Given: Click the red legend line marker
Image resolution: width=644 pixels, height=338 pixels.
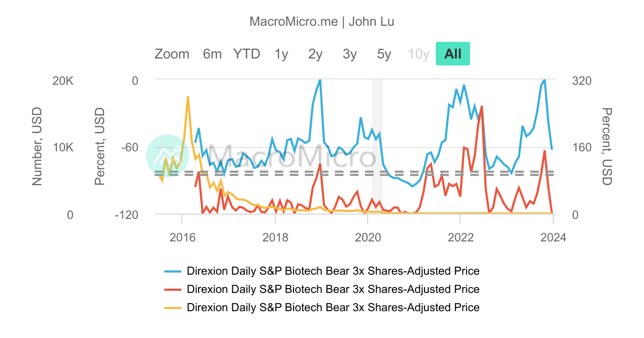Looking at the screenshot, I should [173, 289].
